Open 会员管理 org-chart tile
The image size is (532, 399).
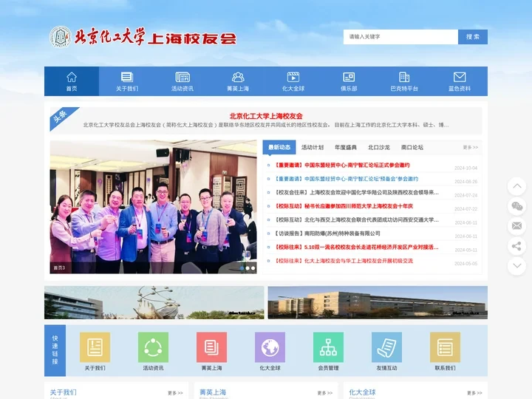pyautogui.click(x=328, y=347)
